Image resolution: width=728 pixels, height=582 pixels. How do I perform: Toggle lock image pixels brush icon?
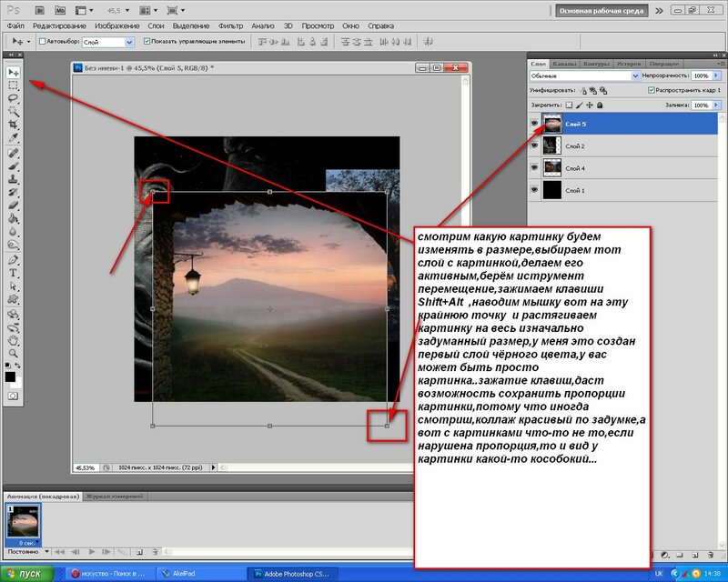pyautogui.click(x=580, y=105)
